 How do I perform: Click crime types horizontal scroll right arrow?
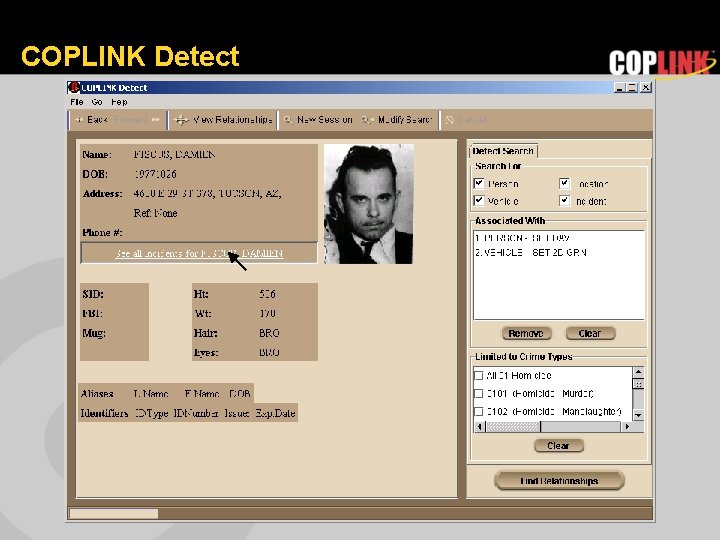(x=627, y=427)
